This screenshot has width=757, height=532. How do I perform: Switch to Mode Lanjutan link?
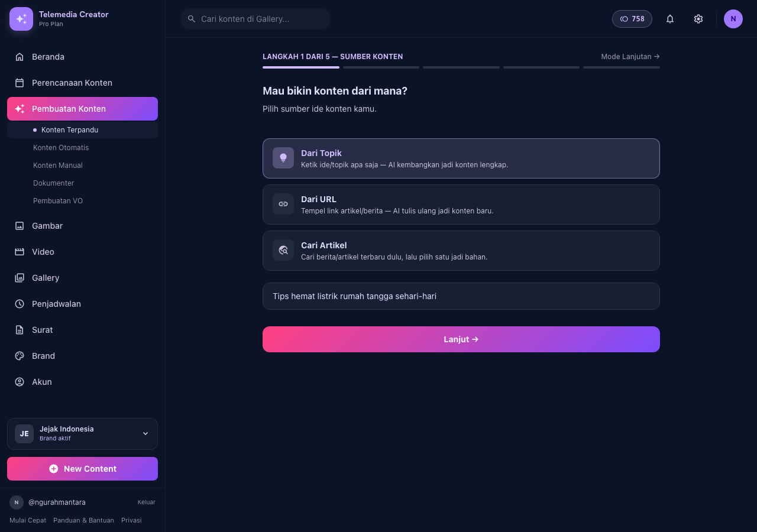(630, 57)
